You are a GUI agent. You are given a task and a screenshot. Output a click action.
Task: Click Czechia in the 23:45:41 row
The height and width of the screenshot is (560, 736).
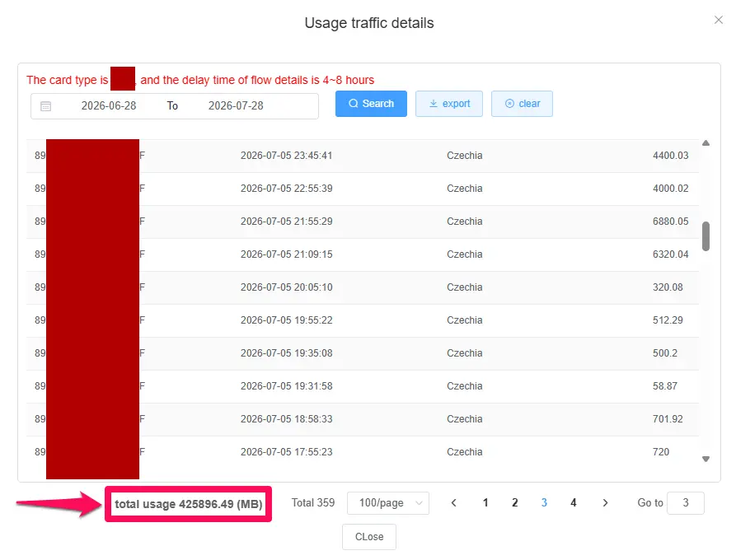[x=464, y=156]
